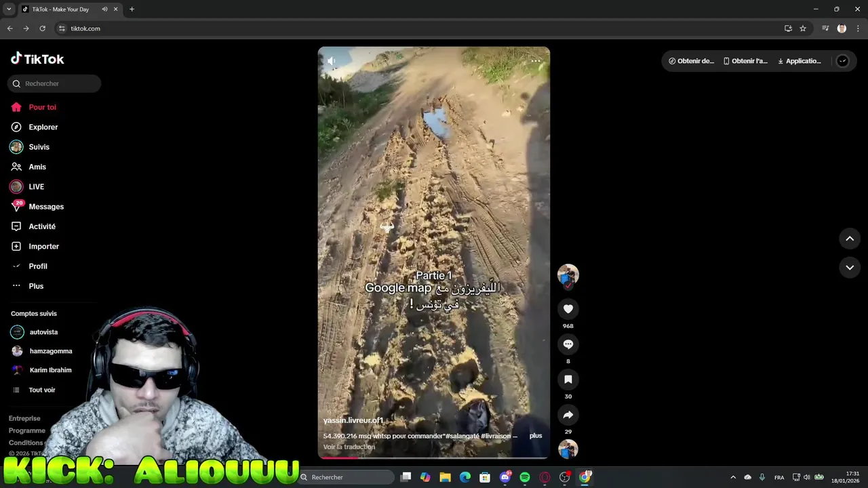Open File Explorer from taskbar
This screenshot has height=488, width=868.
click(445, 477)
